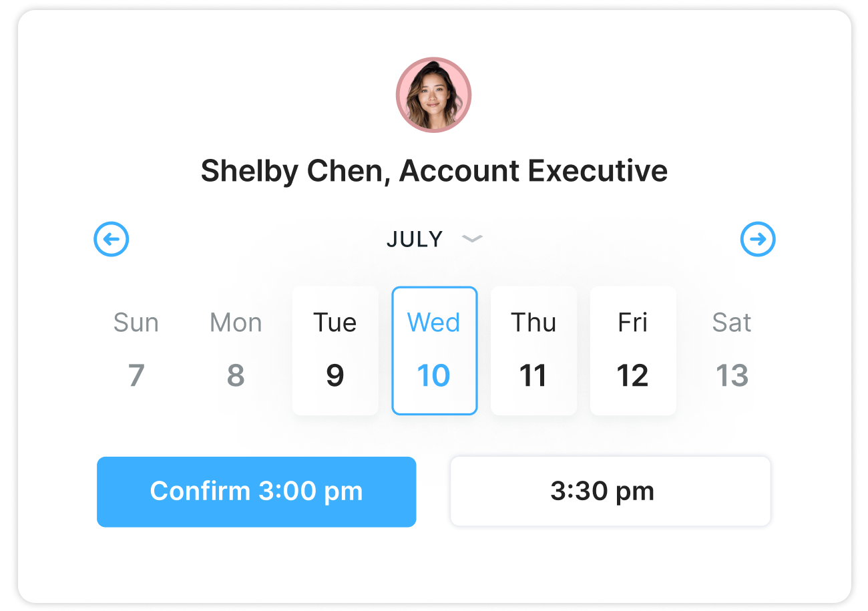
Task: Click Shelby Chen's profile photo
Action: pyautogui.click(x=434, y=95)
